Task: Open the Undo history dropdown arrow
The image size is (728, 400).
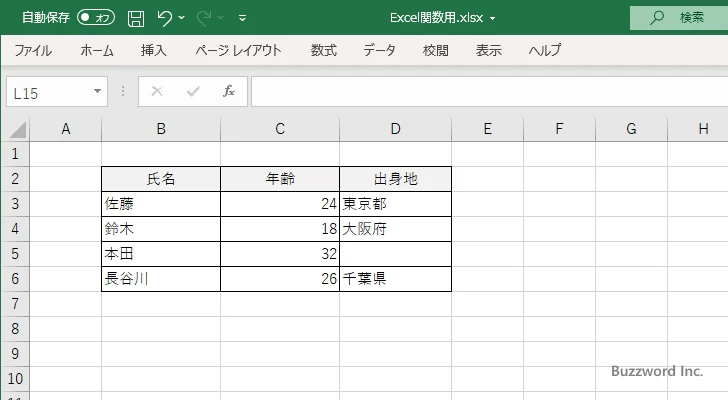Action: coord(182,18)
